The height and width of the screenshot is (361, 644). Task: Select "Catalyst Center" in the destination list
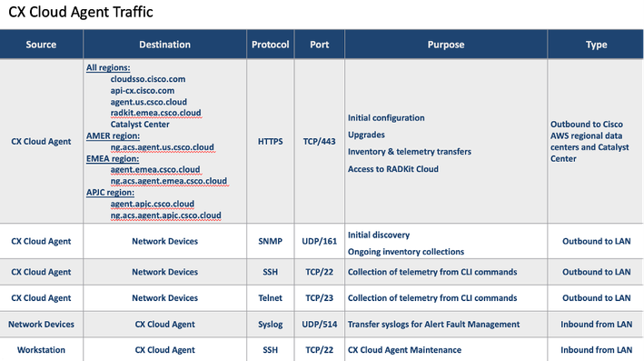coord(140,125)
